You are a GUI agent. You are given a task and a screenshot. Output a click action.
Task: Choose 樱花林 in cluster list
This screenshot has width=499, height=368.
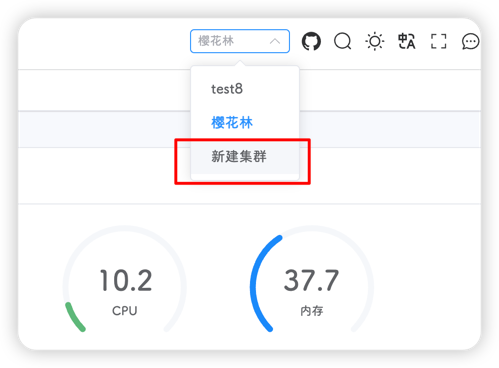(x=245, y=123)
